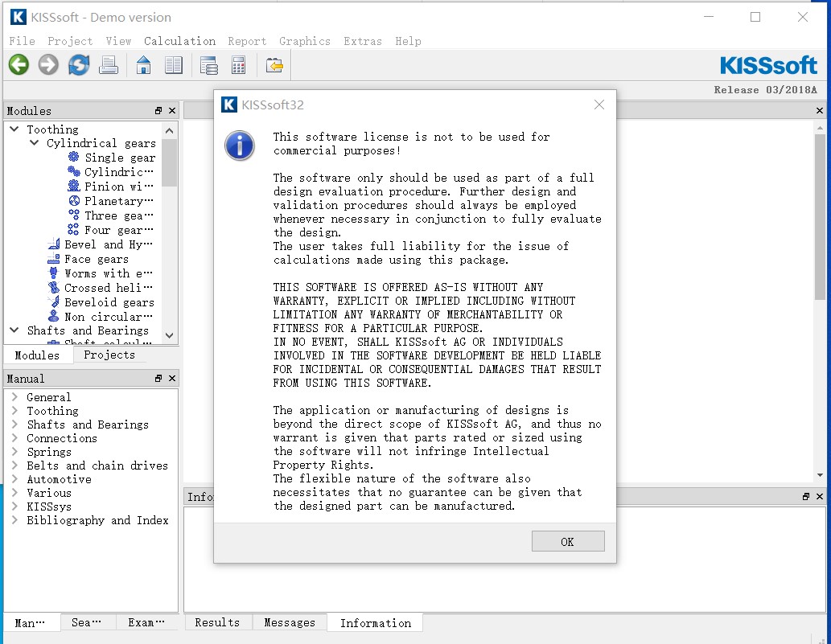This screenshot has width=831, height=644.
Task: Switch to the Modules tab
Action: pos(37,355)
